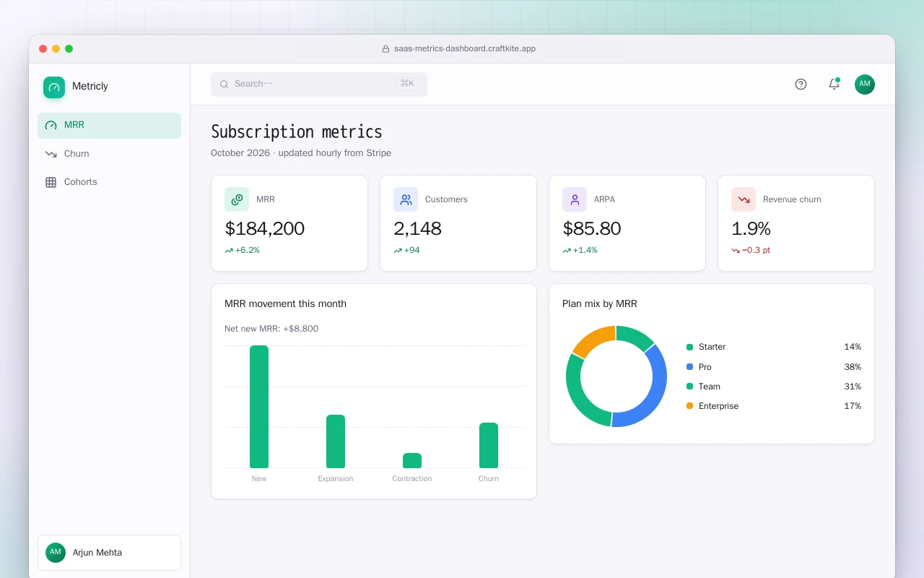Focus the Search input field

(x=319, y=84)
